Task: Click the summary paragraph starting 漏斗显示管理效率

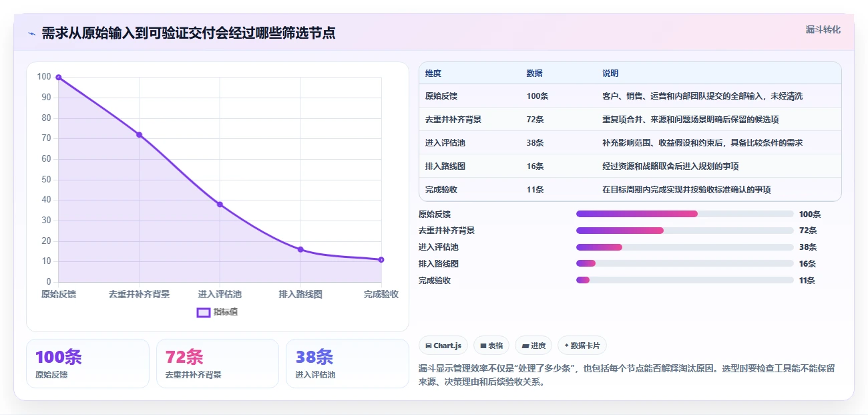Action: coord(626,376)
